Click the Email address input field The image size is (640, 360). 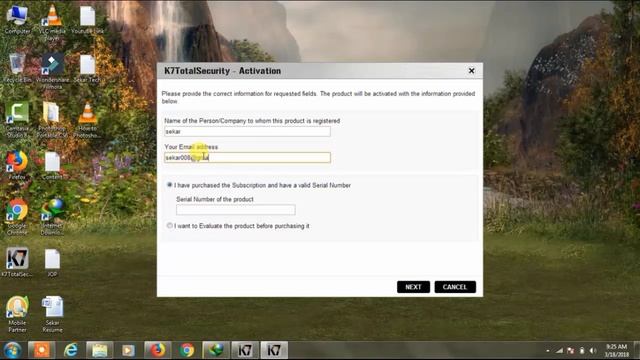tap(247, 158)
